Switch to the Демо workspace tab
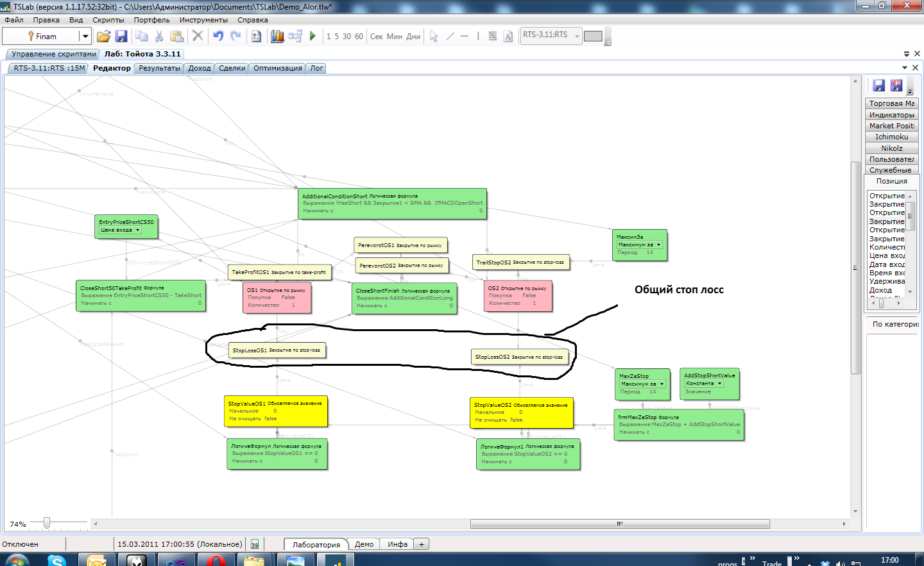Screen dimensions: 924x566 pos(364,544)
